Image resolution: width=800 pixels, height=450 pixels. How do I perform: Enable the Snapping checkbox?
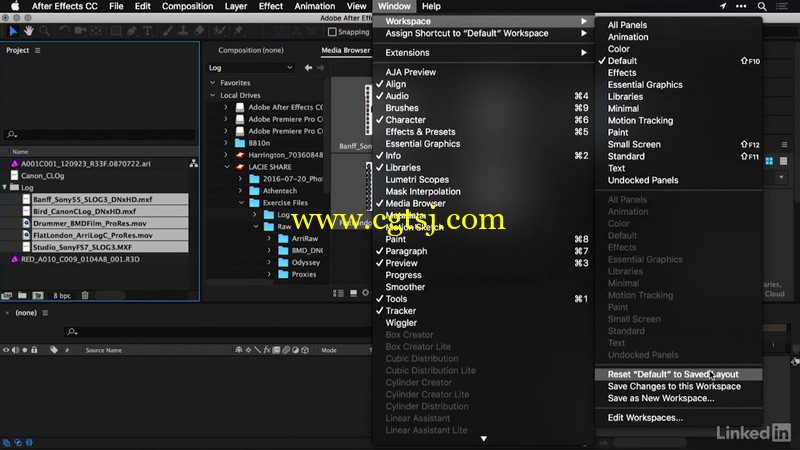point(332,32)
